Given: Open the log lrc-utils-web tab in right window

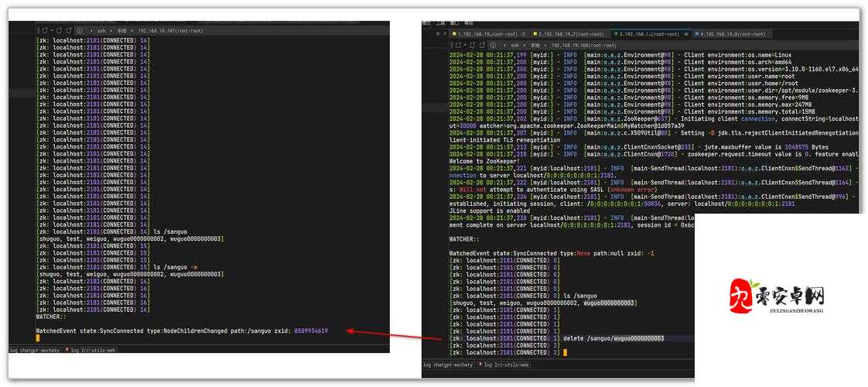Looking at the screenshot, I should pos(507,365).
